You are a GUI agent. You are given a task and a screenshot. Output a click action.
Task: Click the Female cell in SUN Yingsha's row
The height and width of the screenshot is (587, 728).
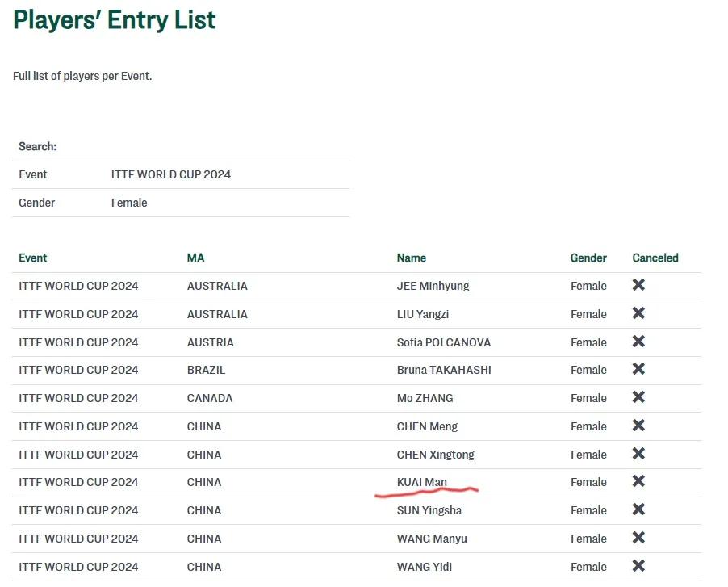(588, 510)
